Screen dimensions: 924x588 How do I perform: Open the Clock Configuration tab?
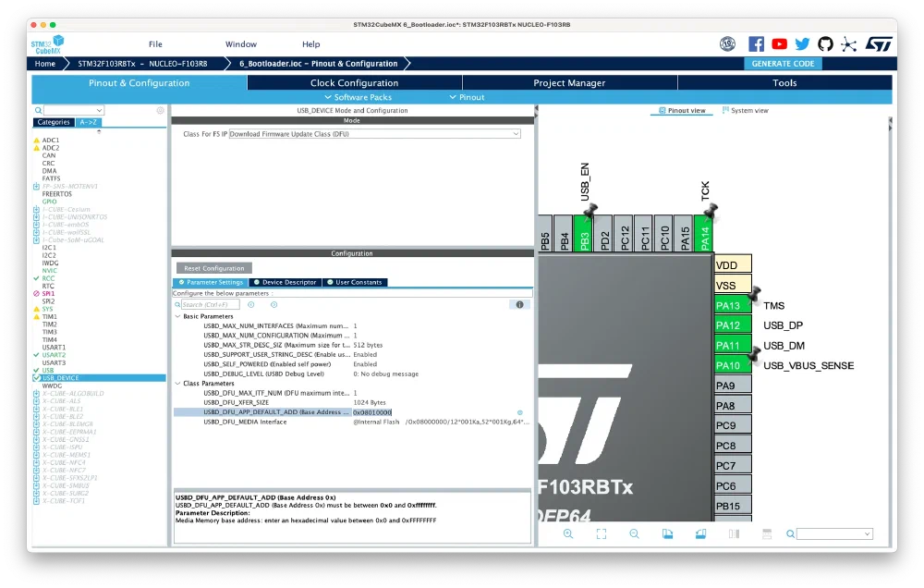(x=355, y=83)
